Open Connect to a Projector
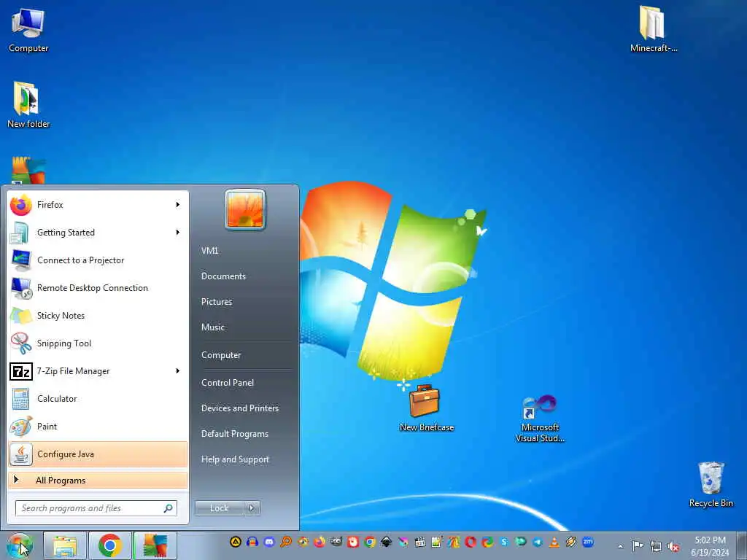Image resolution: width=747 pixels, height=560 pixels. click(x=98, y=260)
